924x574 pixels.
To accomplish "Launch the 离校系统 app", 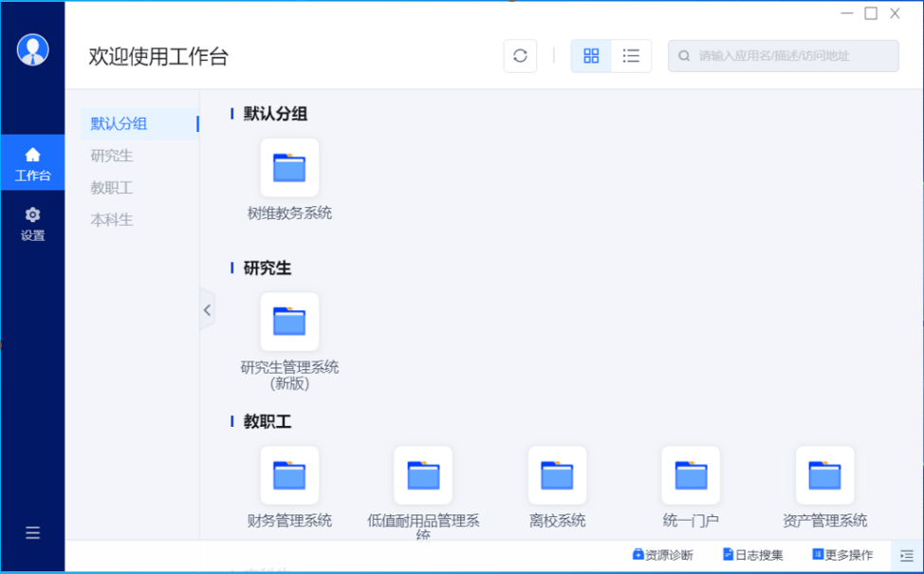I will (x=557, y=475).
